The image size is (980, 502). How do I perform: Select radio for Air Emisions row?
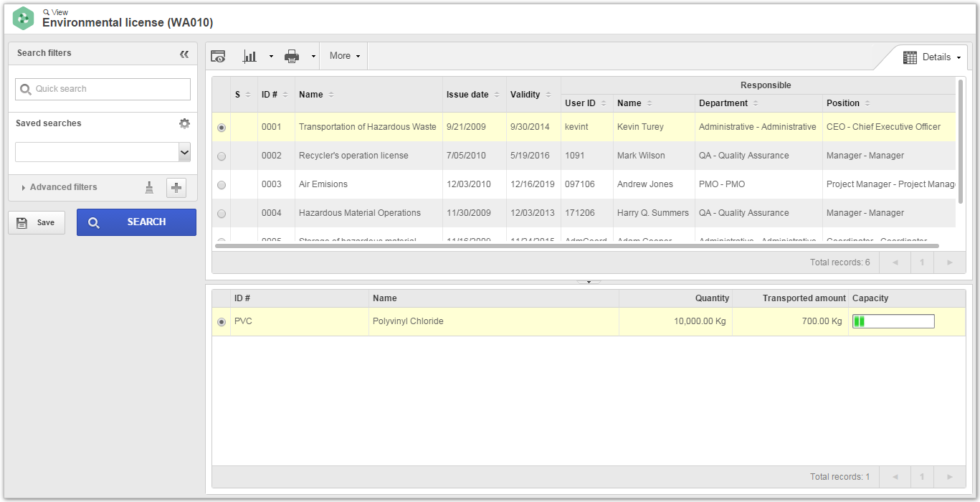222,185
